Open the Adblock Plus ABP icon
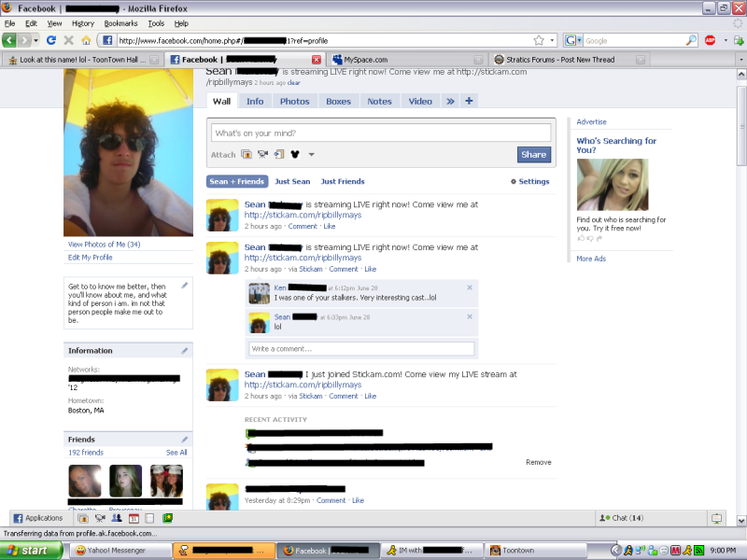747x560 pixels. [x=710, y=40]
